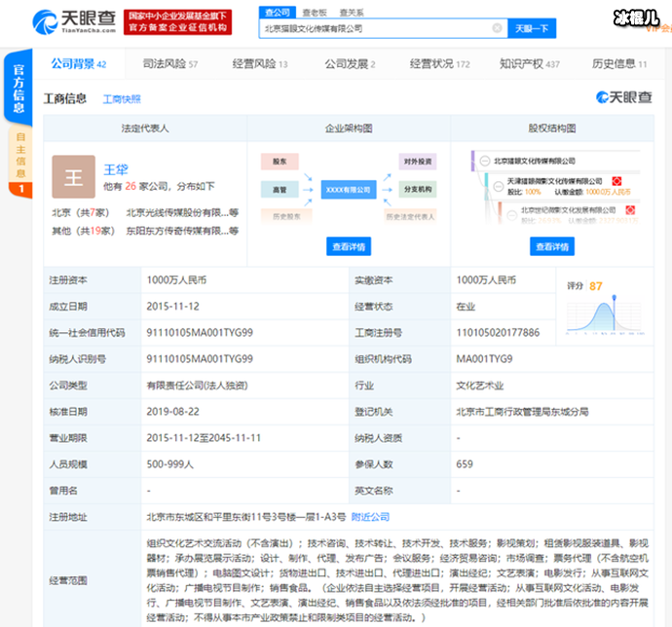Select the 自主信息 side tab
This screenshot has width=672, height=627.
[x=20, y=162]
